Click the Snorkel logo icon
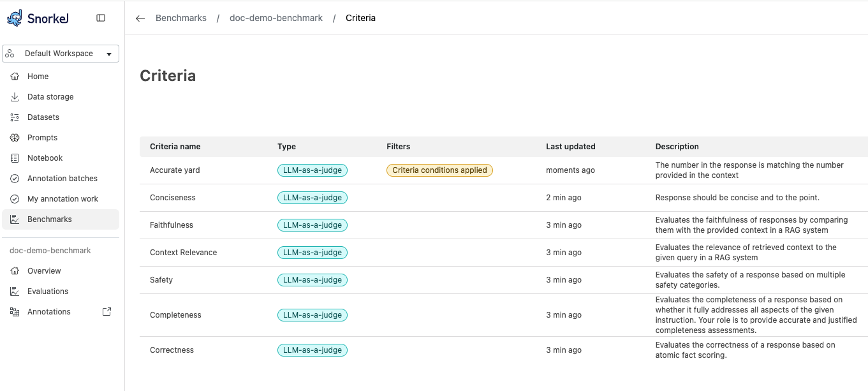Viewport: 868px width, 391px height. 15,18
